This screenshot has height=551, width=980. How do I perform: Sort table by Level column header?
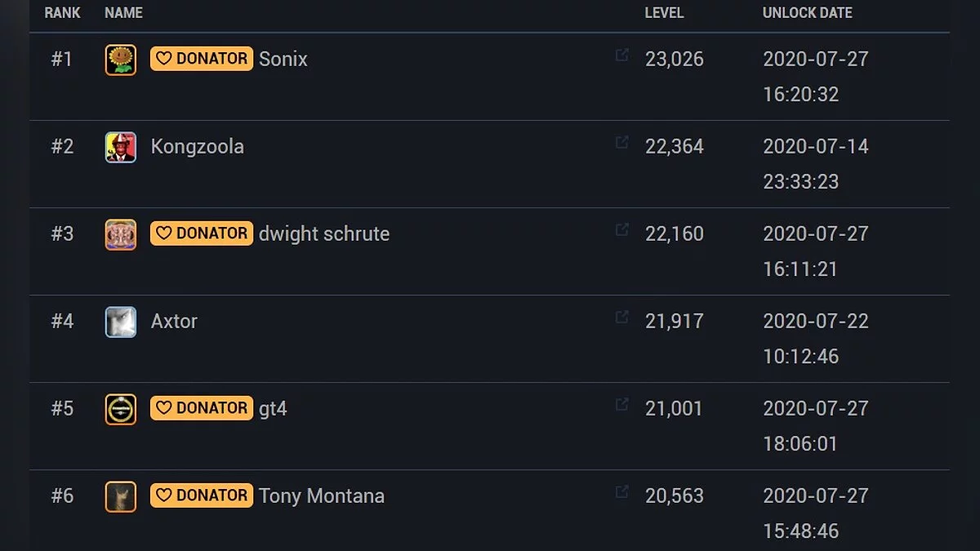point(664,13)
